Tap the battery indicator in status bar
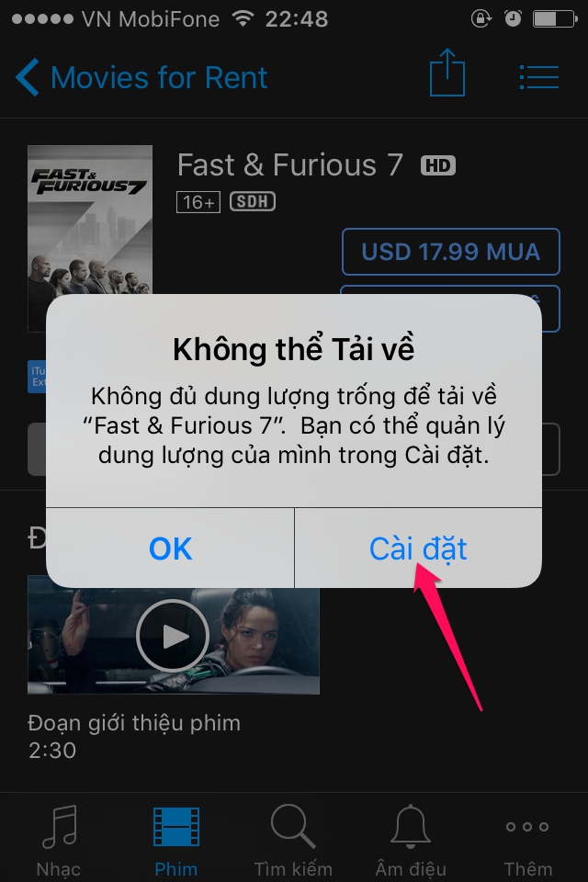 click(x=555, y=18)
